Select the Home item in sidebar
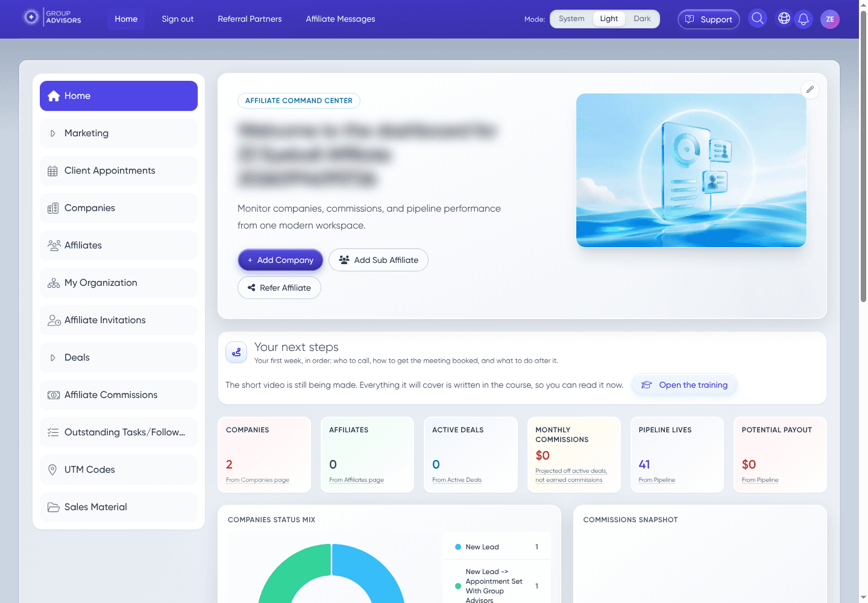This screenshot has width=868, height=603. [x=119, y=96]
